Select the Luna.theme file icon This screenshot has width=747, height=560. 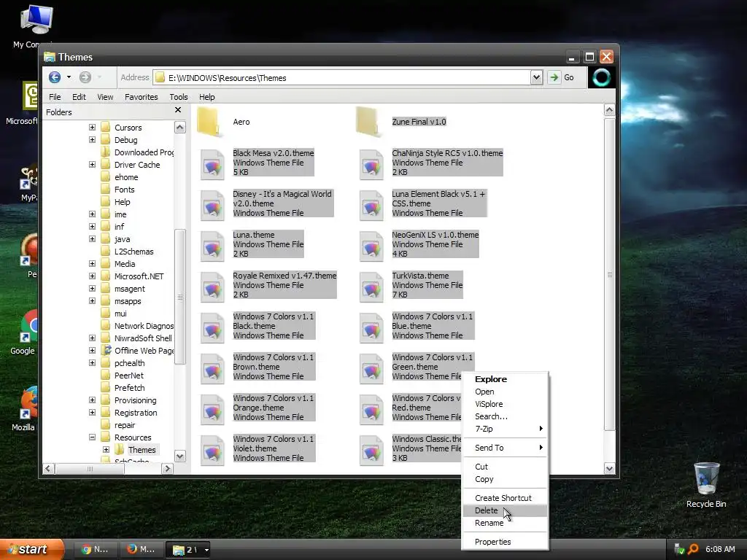(x=212, y=246)
